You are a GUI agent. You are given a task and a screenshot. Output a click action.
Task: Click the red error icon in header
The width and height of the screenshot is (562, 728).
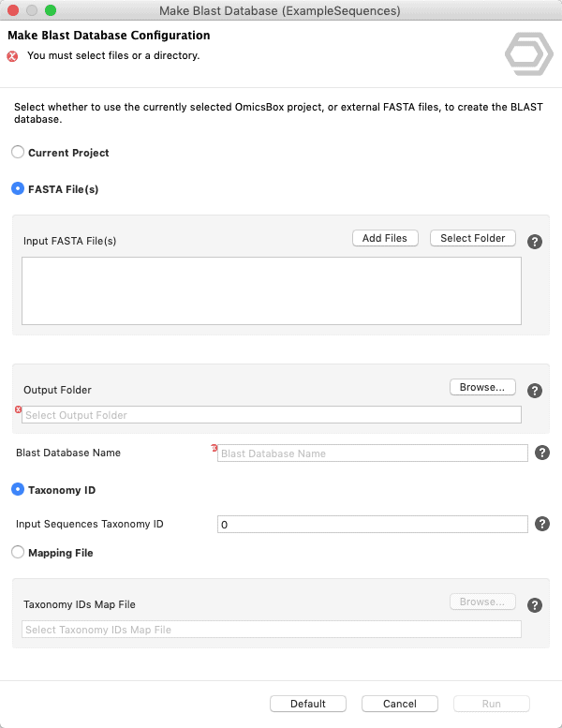tap(12, 56)
